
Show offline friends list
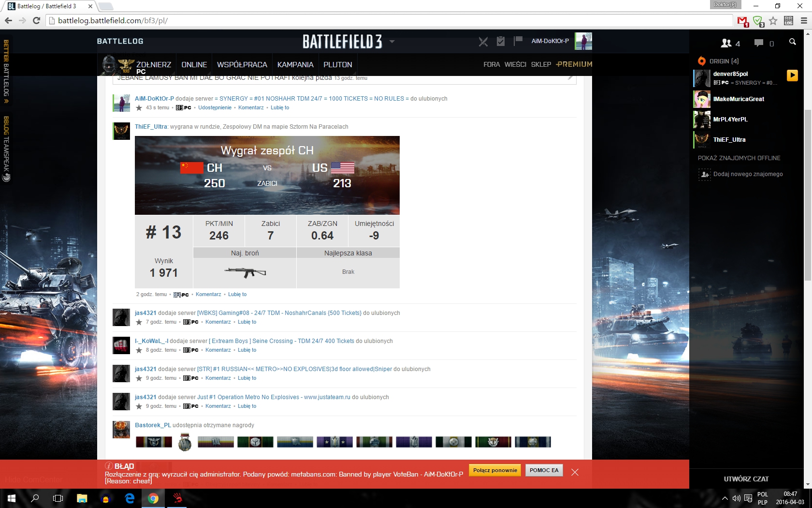[x=739, y=158]
